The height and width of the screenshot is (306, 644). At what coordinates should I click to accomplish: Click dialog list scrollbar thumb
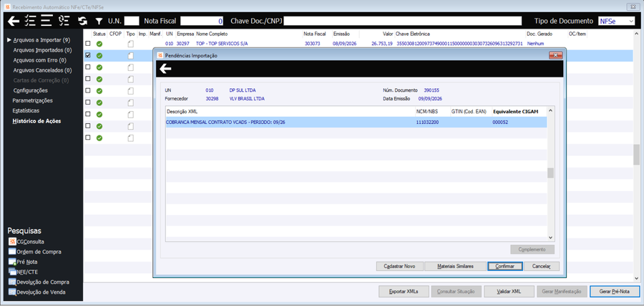(550, 173)
